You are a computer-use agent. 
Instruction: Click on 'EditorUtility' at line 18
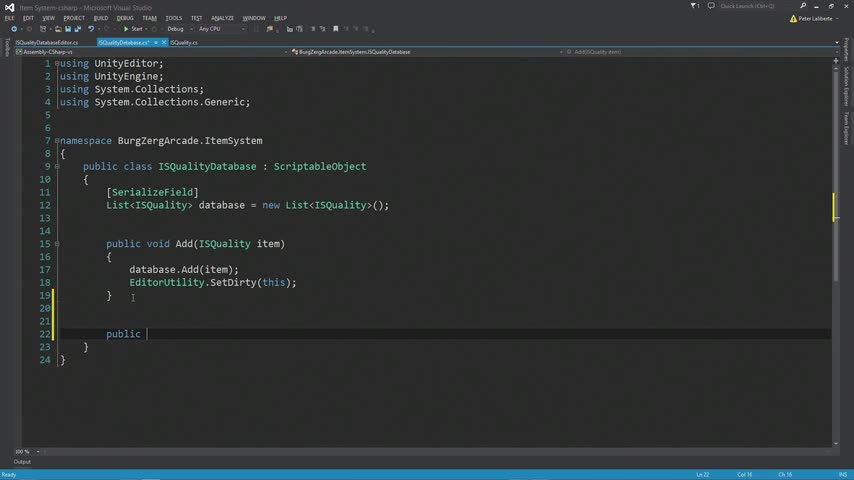tap(167, 283)
